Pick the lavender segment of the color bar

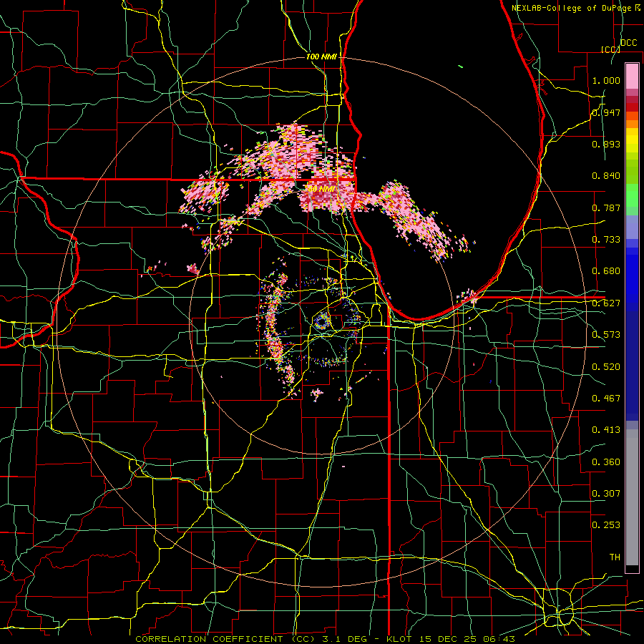[x=632, y=227]
